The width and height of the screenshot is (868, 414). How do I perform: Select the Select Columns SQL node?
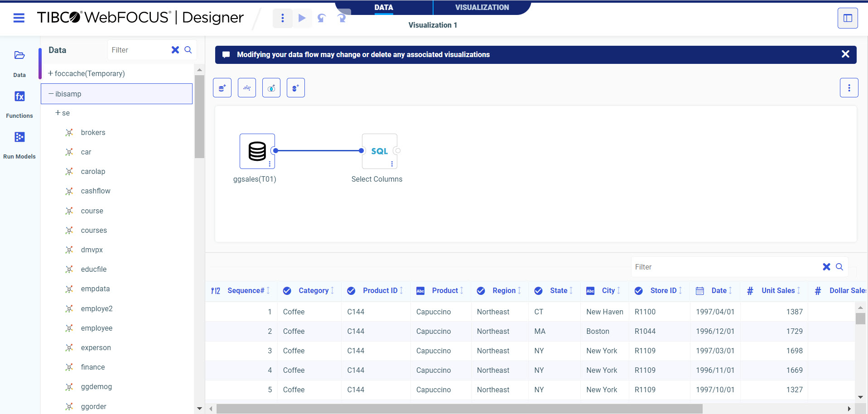click(x=379, y=151)
